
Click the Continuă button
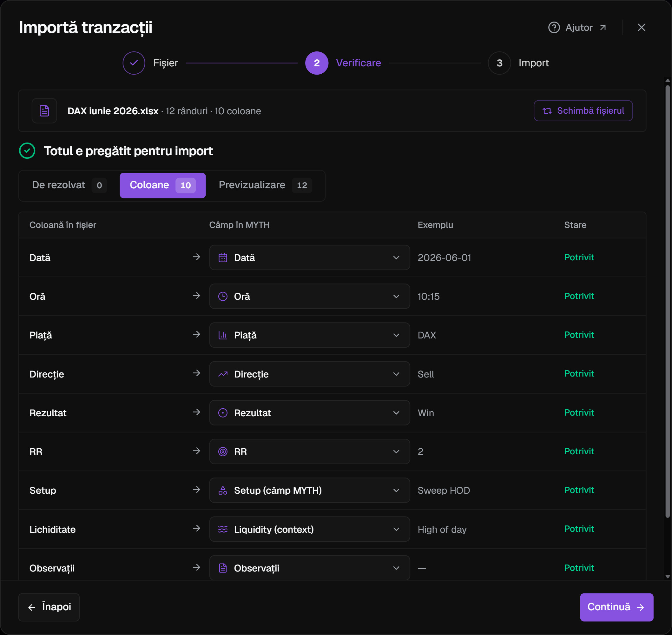[616, 607]
